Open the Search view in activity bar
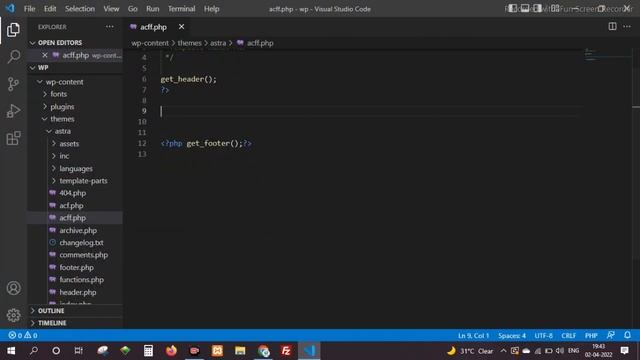640x360 pixels. [x=13, y=57]
